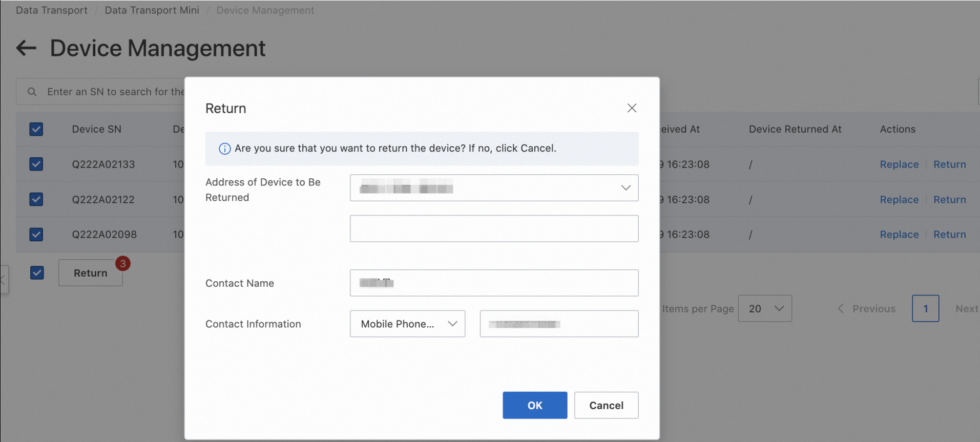The height and width of the screenshot is (442, 980).
Task: Click into the Contact Name field
Action: point(494,283)
